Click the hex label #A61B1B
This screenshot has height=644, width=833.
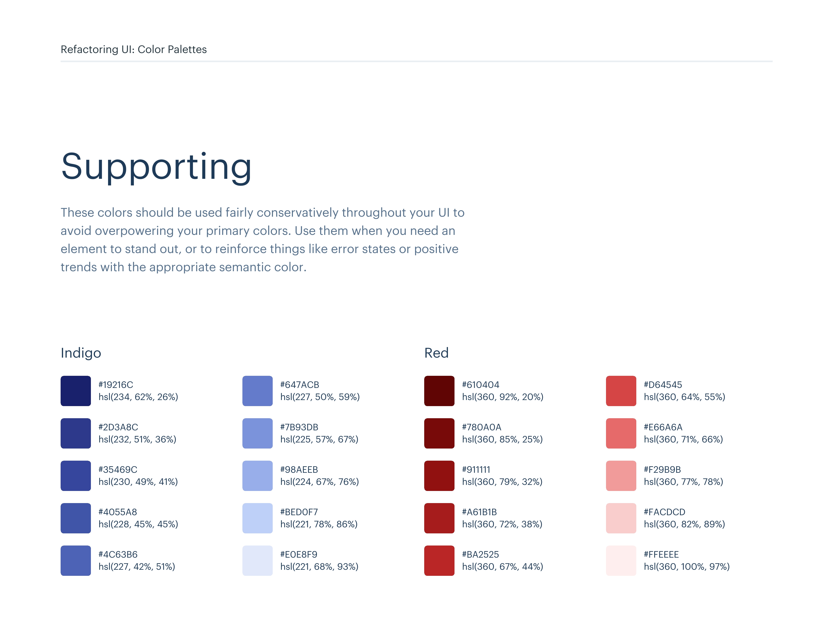(479, 512)
